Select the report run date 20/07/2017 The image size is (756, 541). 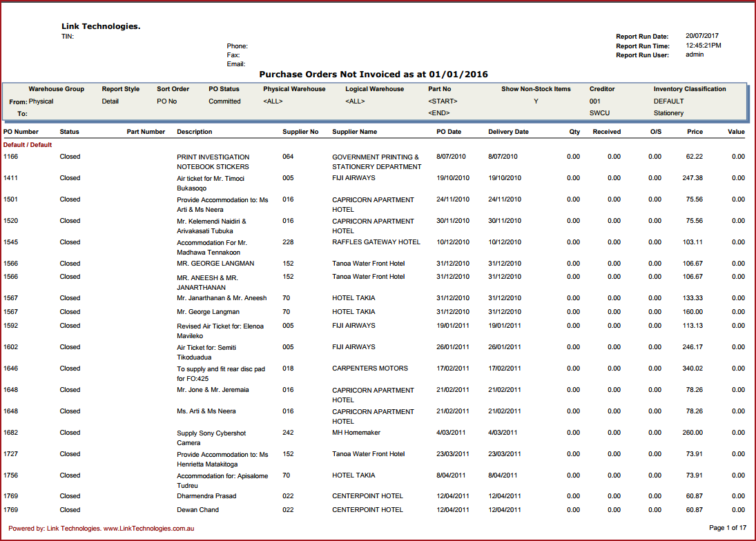(701, 36)
